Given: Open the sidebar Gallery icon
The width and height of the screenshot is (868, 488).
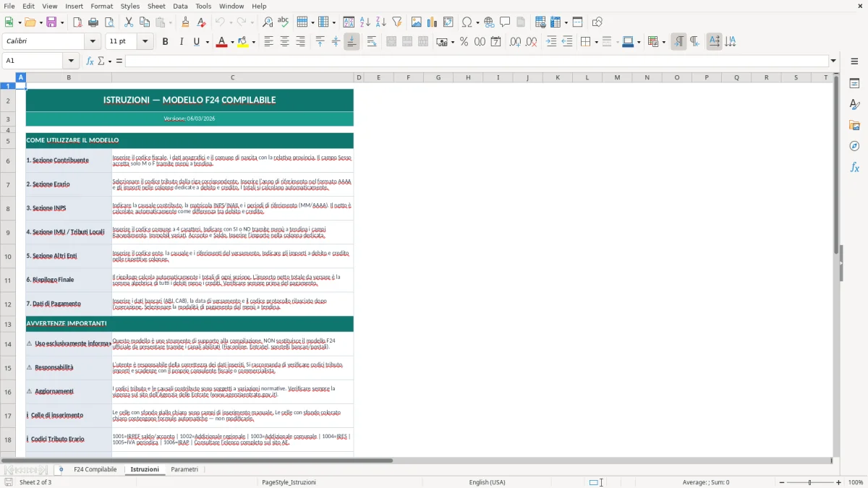Looking at the screenshot, I should coord(854,125).
